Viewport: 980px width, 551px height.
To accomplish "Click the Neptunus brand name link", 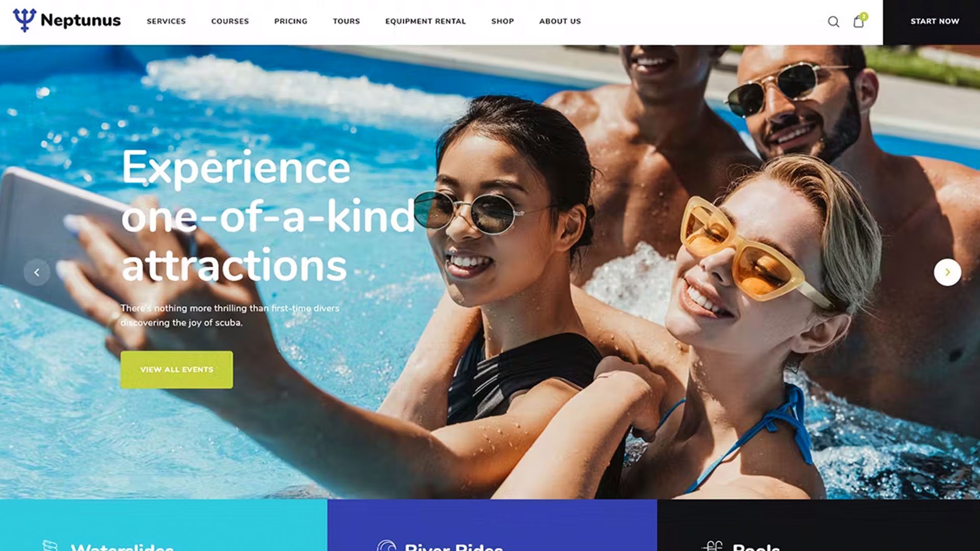I will (81, 20).
